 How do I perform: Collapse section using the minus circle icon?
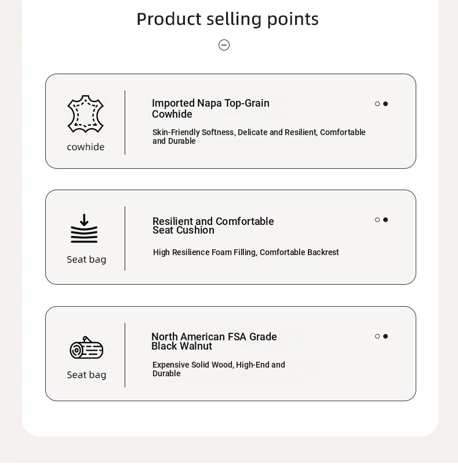224,45
